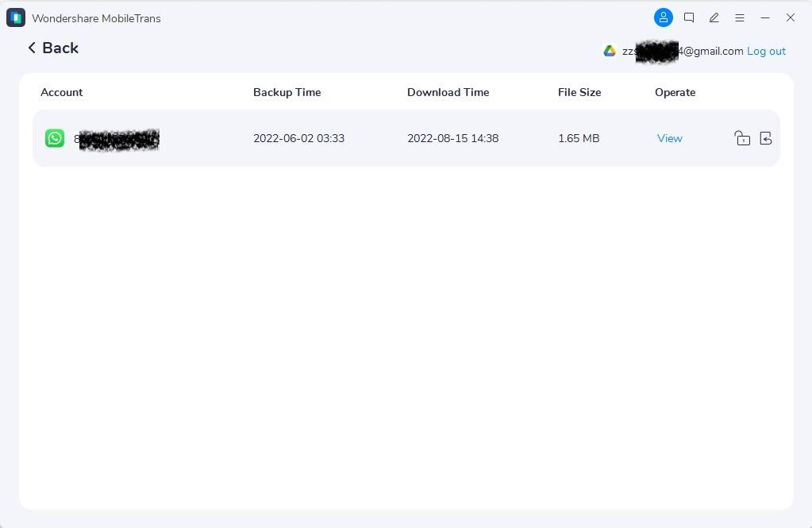Screen dimensions: 812x528
Task: Select the Operate column header
Action: [675, 92]
